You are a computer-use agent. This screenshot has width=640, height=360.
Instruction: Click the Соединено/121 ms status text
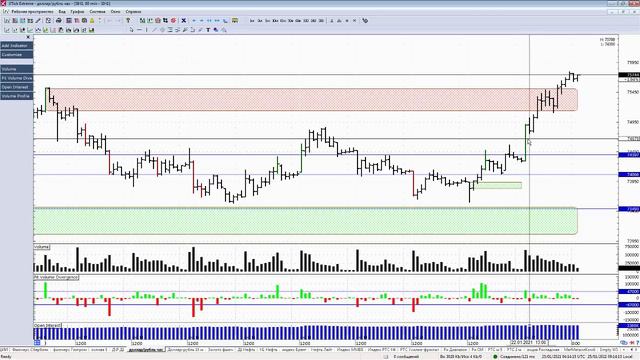click(x=517, y=357)
